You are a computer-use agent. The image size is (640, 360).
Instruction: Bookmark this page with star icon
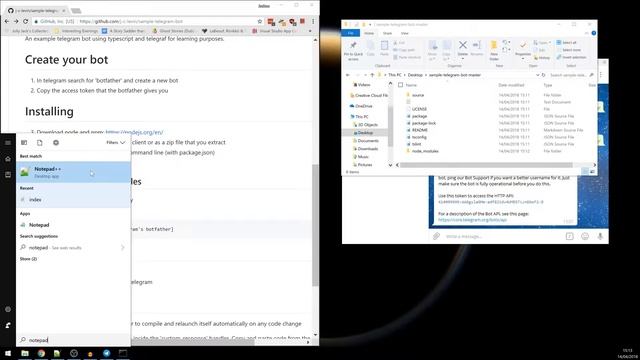click(260, 21)
